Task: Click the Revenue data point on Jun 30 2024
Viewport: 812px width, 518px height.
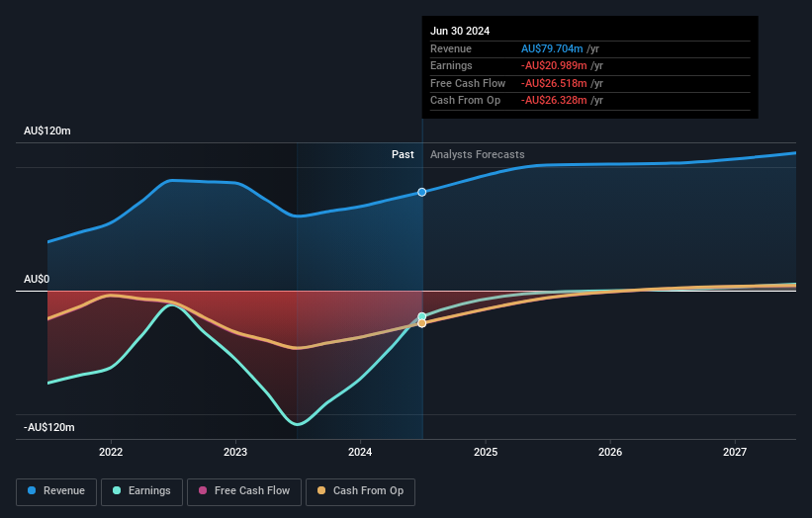Action: tap(422, 192)
